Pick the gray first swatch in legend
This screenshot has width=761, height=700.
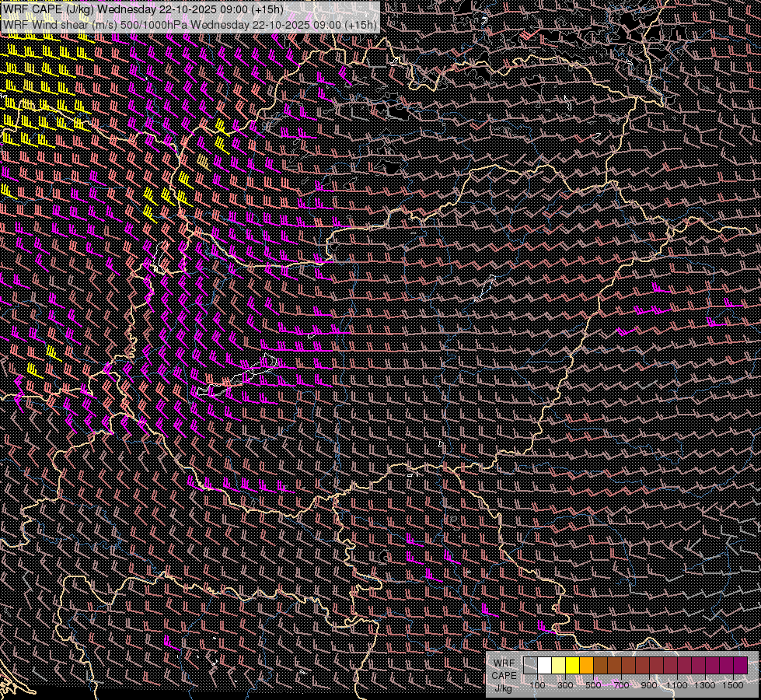click(530, 665)
